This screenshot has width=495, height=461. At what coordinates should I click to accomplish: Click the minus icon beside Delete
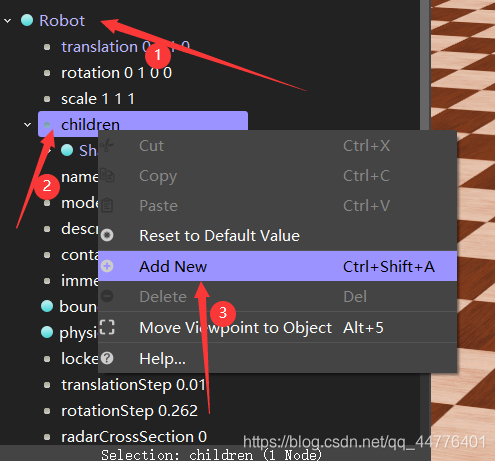coord(107,296)
